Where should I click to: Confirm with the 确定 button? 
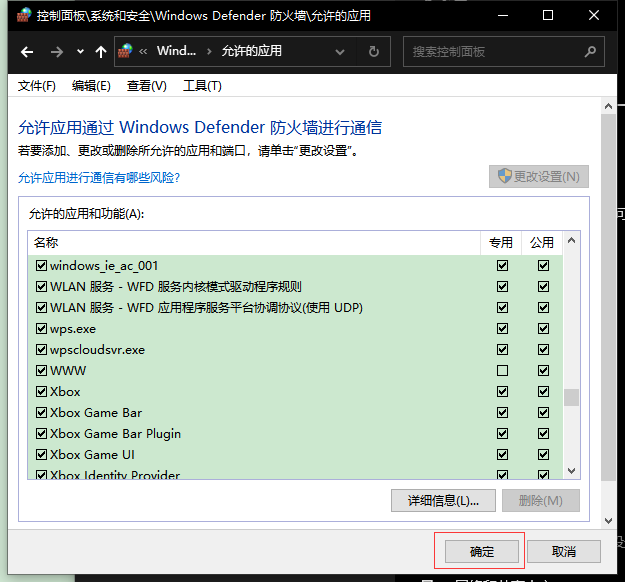482,552
